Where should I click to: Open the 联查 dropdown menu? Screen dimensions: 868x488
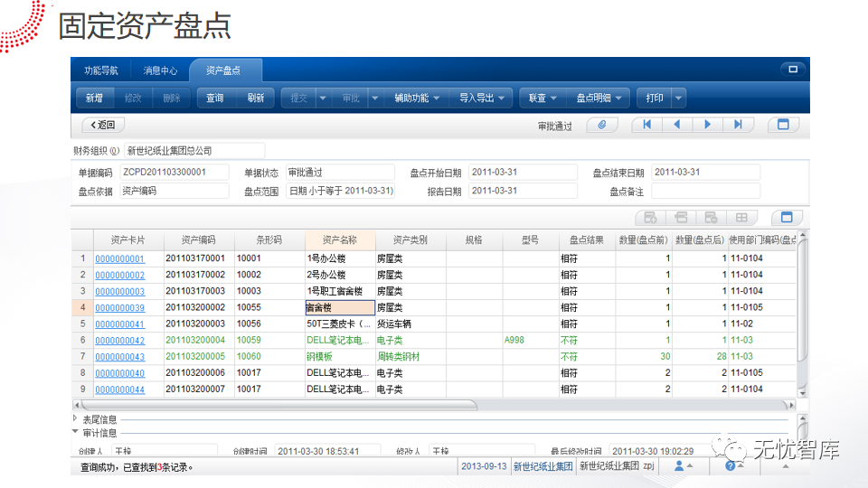(542, 98)
